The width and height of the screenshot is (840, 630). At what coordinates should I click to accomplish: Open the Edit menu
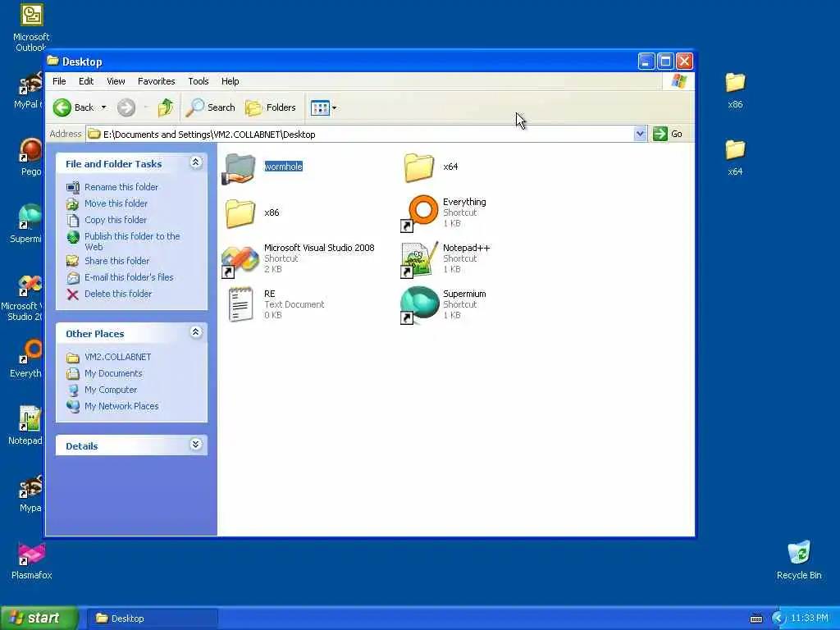coord(86,81)
